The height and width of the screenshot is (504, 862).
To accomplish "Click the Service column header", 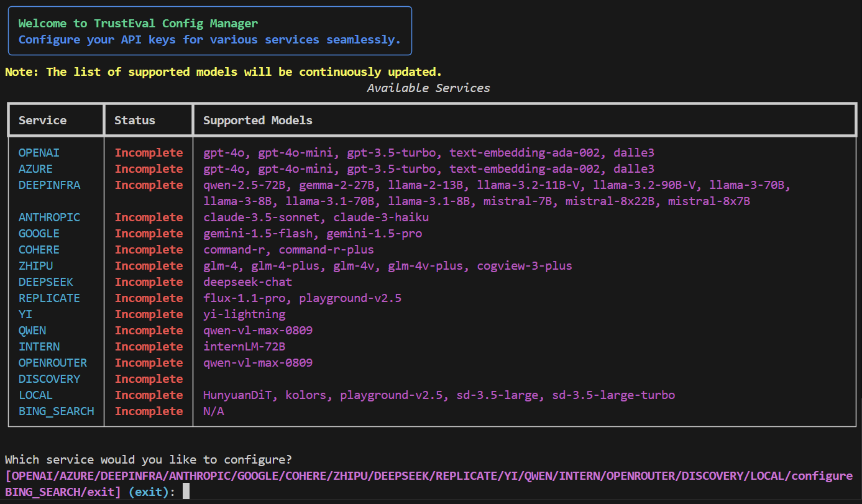I will pos(42,121).
